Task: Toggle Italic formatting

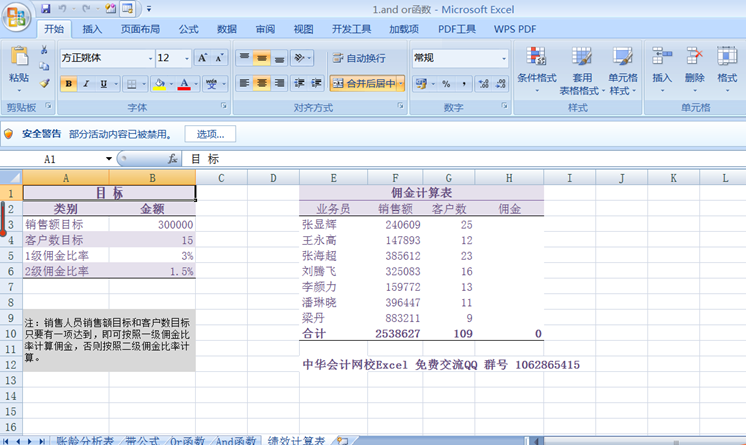Action: [86, 84]
